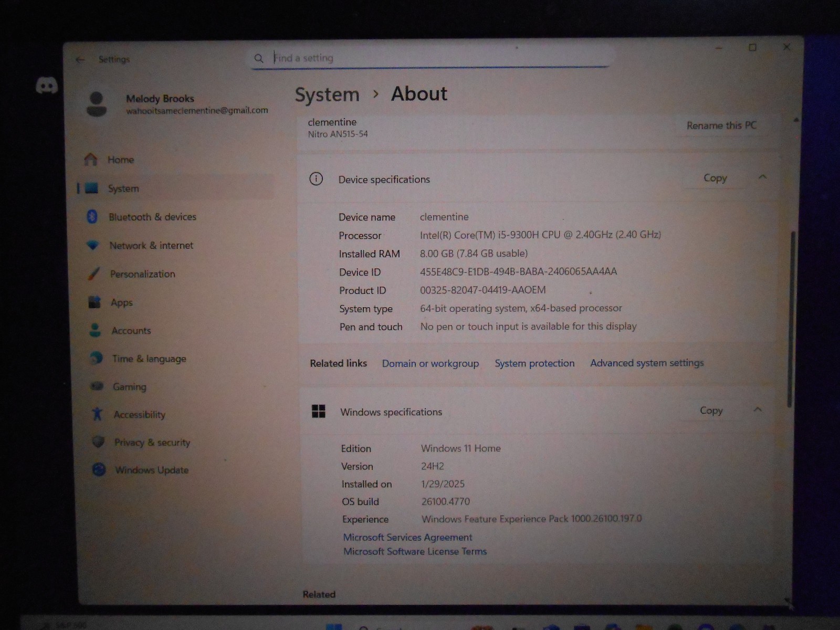
Task: Click the Windows logo beside Windows specifications
Action: tap(319, 411)
